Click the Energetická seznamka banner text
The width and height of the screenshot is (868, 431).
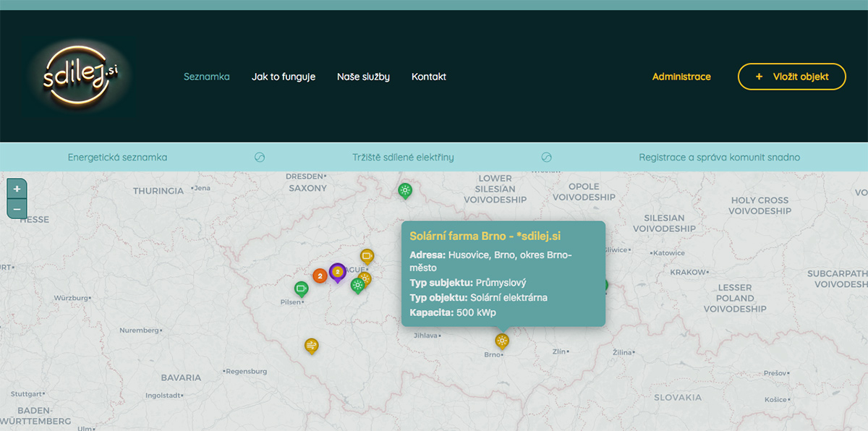pos(117,157)
